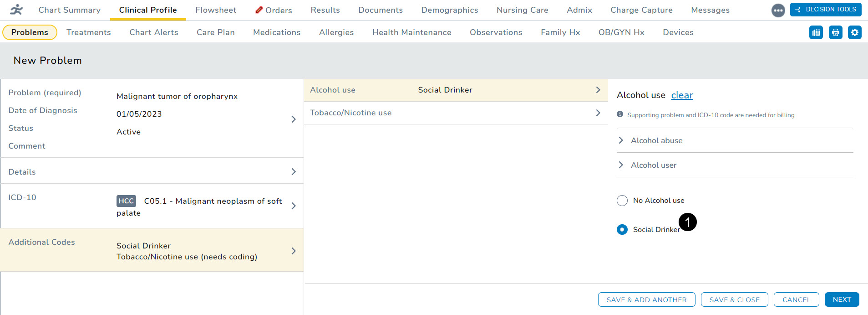Open the gray more-options ellipsis menu
This screenshot has width=868, height=315.
coord(778,10)
